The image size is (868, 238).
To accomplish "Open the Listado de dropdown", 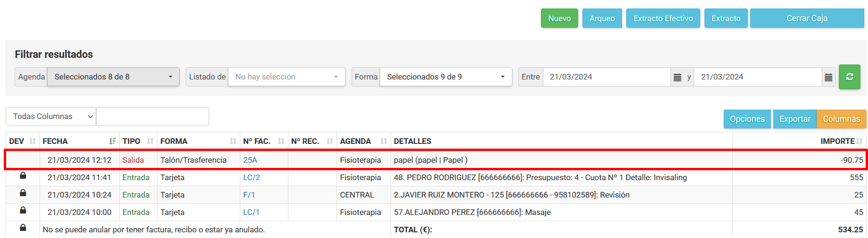I will (287, 77).
